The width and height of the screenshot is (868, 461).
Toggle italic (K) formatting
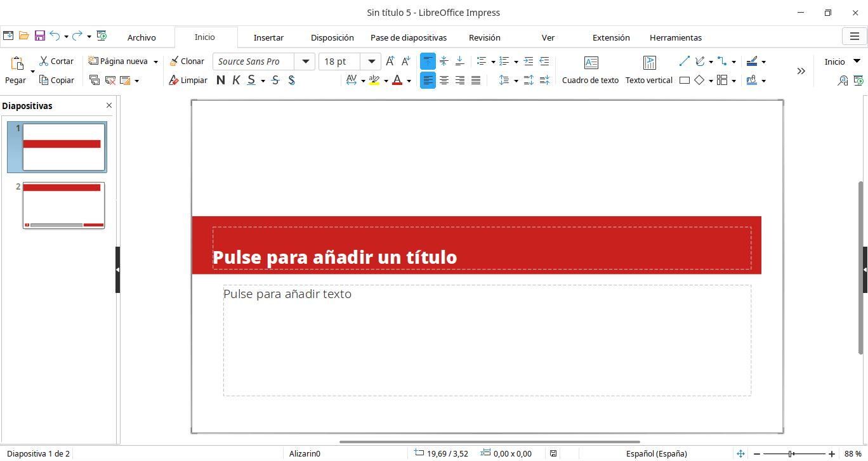coord(236,81)
